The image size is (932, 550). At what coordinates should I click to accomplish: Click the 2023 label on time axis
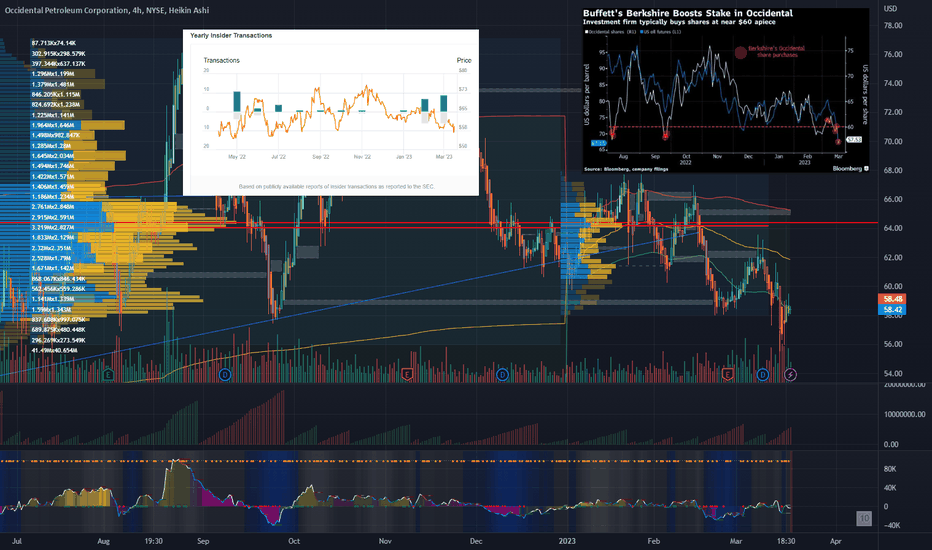point(567,541)
